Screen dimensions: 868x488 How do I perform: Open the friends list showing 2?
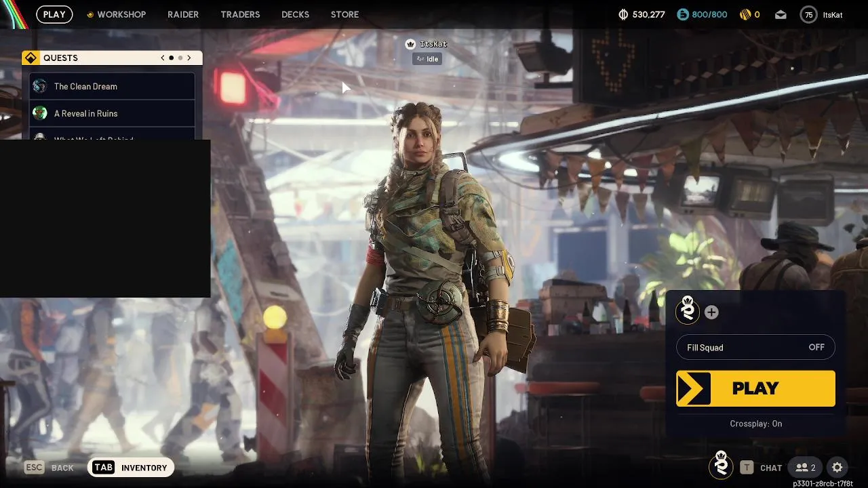806,467
